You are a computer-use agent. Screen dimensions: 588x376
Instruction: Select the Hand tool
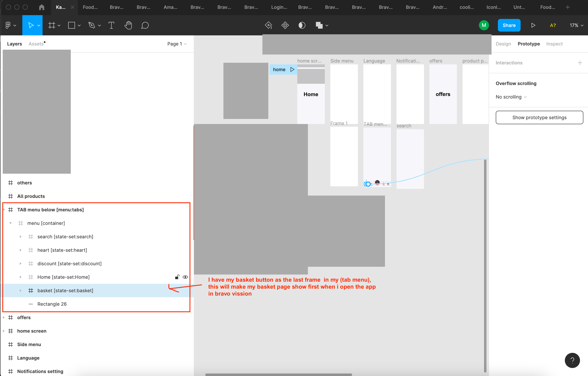[128, 25]
